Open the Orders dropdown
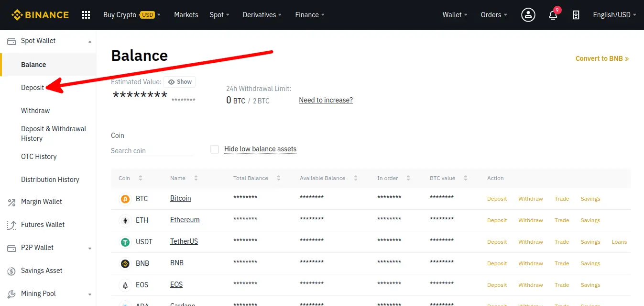The width and height of the screenshot is (644, 306). 494,15
